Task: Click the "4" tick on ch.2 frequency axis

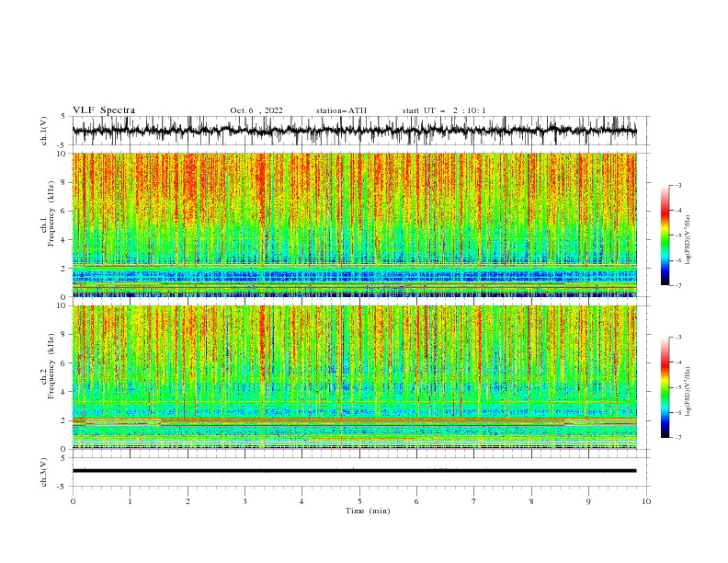Action: (x=63, y=392)
